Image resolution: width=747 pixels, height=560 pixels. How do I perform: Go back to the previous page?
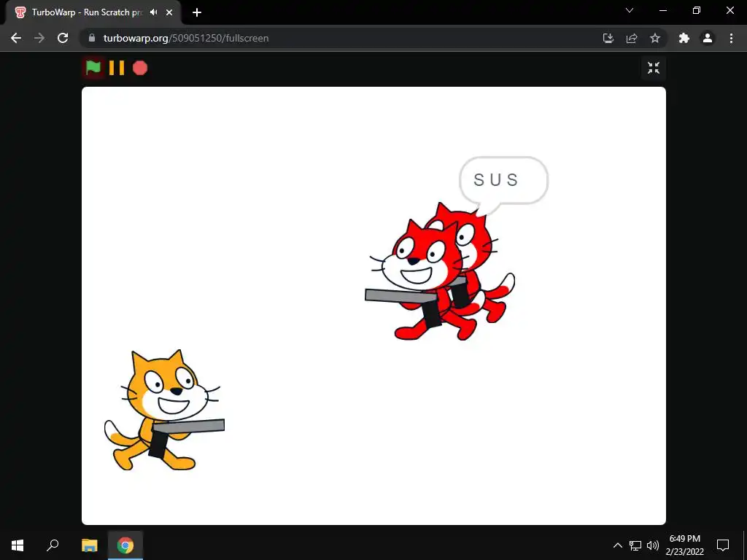16,38
